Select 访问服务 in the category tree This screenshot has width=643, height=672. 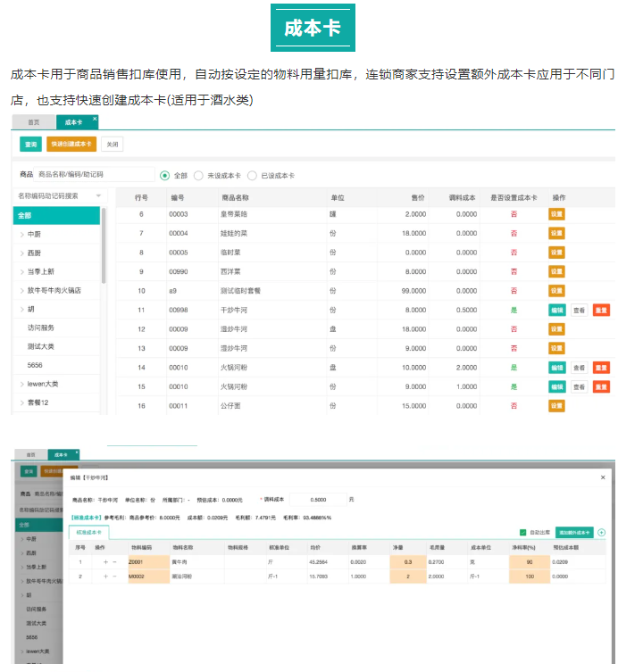41,328
